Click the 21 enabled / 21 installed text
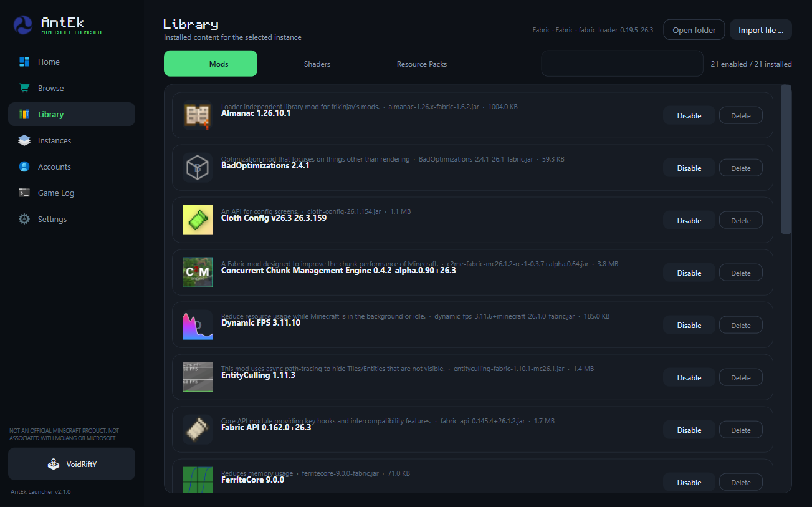This screenshot has height=507, width=812. 752,64
